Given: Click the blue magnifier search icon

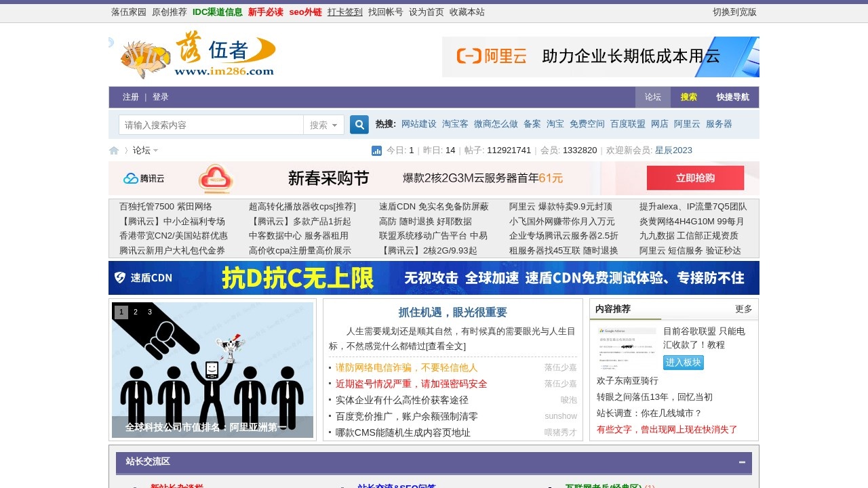Looking at the screenshot, I should 359,124.
